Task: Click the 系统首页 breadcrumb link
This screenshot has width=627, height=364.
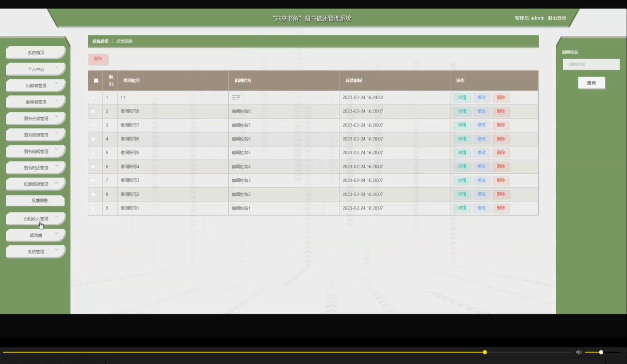Action: [x=100, y=41]
